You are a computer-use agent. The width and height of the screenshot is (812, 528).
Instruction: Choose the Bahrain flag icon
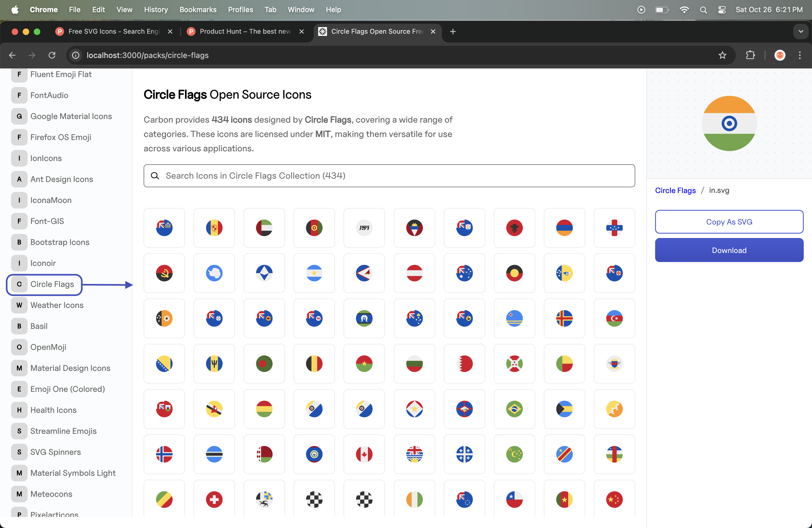point(464,364)
